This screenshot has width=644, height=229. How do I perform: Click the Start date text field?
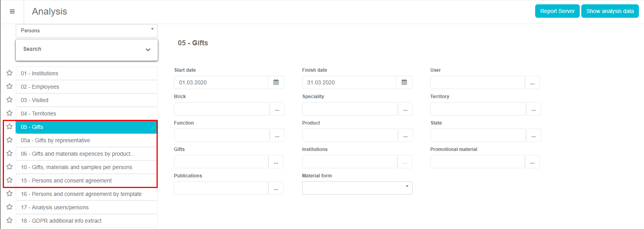[221, 82]
